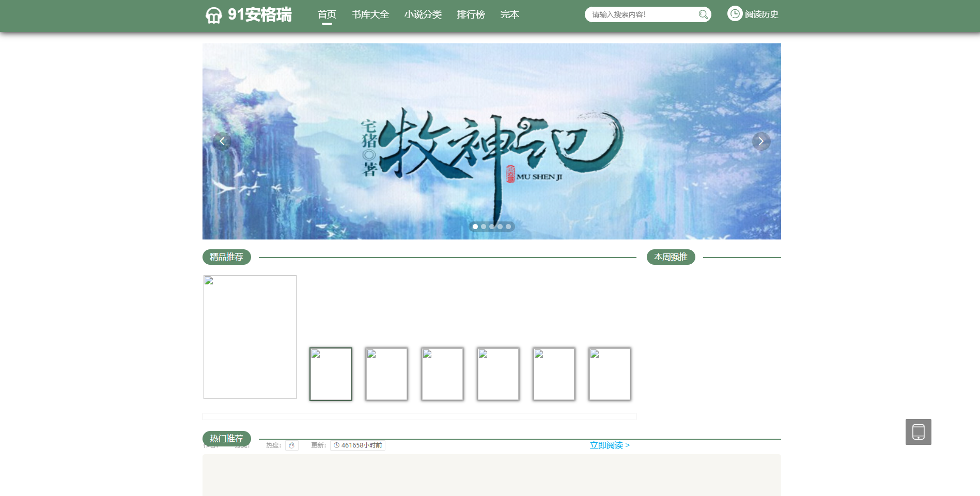The image size is (980, 496).
Task: Go to previous banner slide arrow
Action: click(222, 141)
